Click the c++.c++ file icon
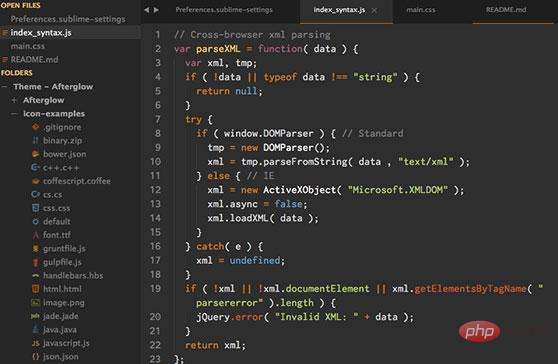The width and height of the screenshot is (558, 364). [x=36, y=168]
